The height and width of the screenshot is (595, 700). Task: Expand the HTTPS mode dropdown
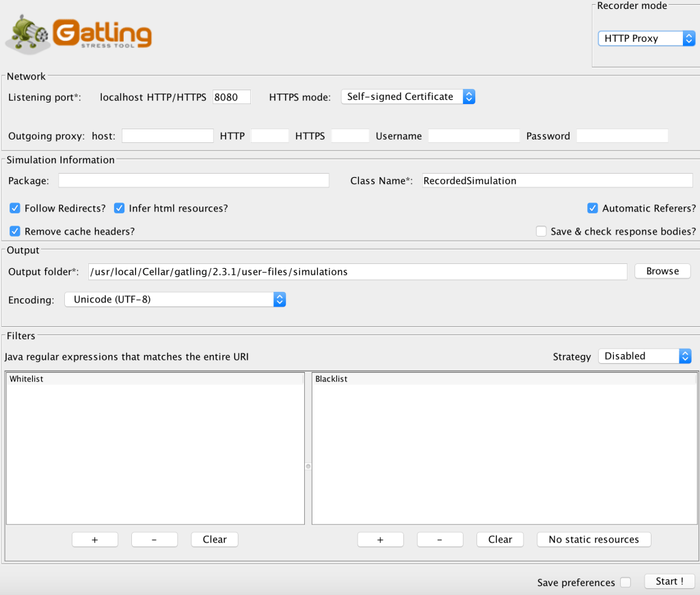(x=407, y=97)
